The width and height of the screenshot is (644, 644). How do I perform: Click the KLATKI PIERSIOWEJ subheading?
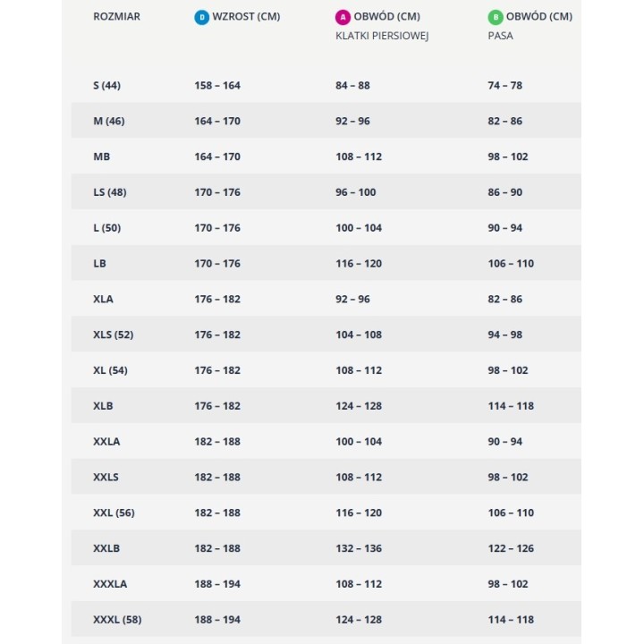[x=382, y=36]
